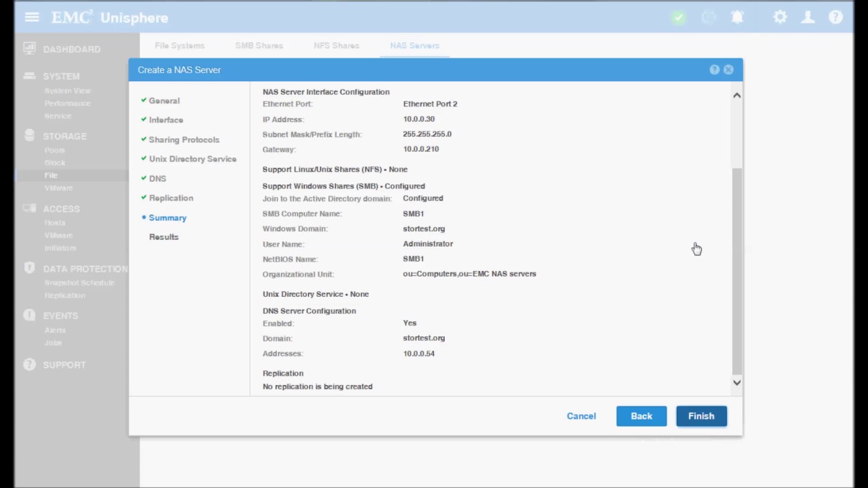Open the user account icon
This screenshot has width=868, height=488.
tap(808, 18)
